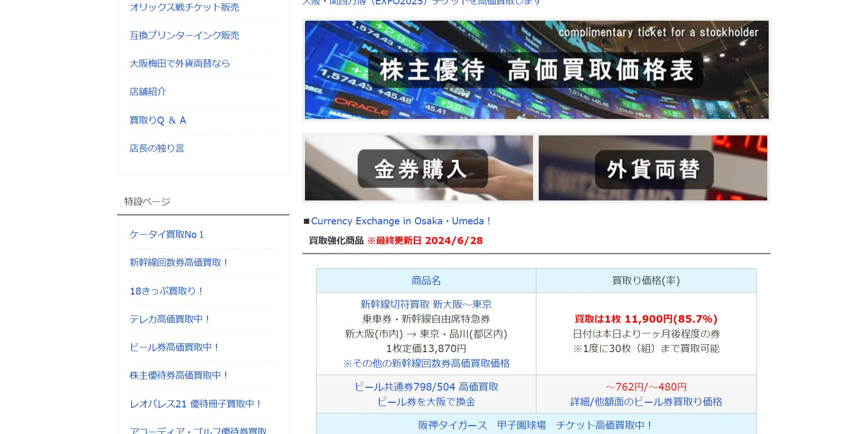The width and height of the screenshot is (868, 434).
Task: Click ビール券高価買取中！ in sidebar
Action: click(174, 347)
